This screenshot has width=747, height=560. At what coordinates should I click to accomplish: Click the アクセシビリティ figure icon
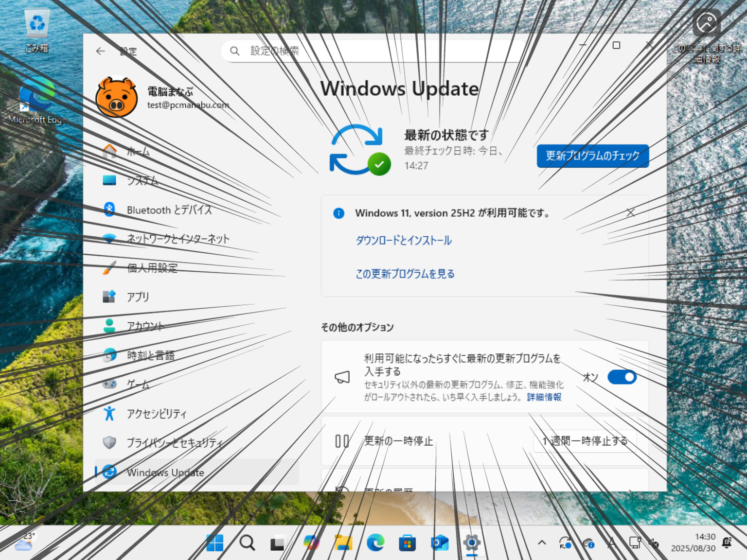click(109, 413)
